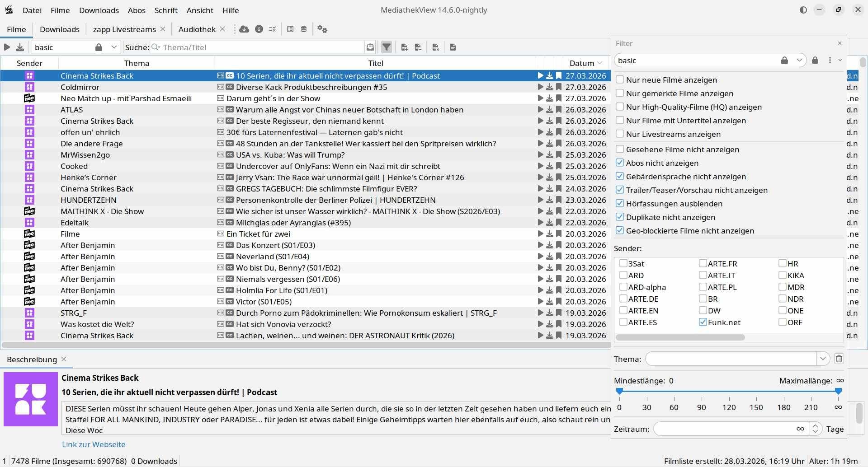
Task: Enable Nur neue Filme anzeigen
Action: pos(620,80)
